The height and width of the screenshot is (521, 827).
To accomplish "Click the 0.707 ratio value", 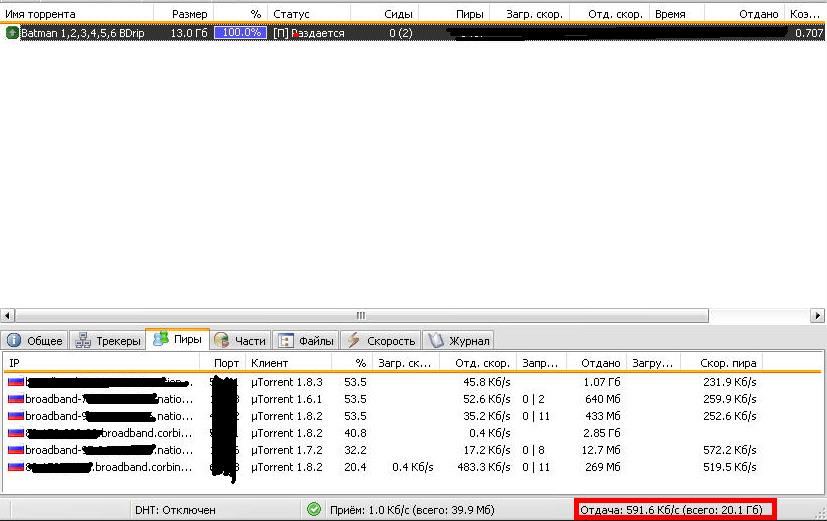I will tap(809, 33).
